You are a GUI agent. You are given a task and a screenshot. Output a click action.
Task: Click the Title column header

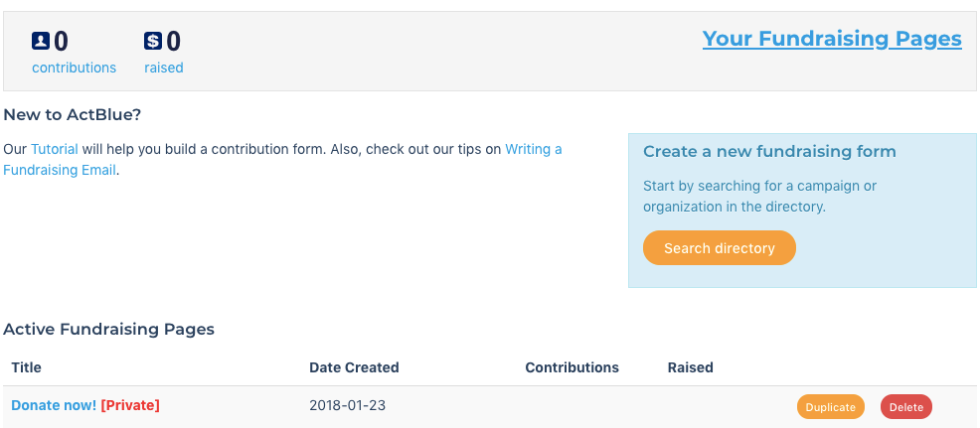click(x=27, y=367)
